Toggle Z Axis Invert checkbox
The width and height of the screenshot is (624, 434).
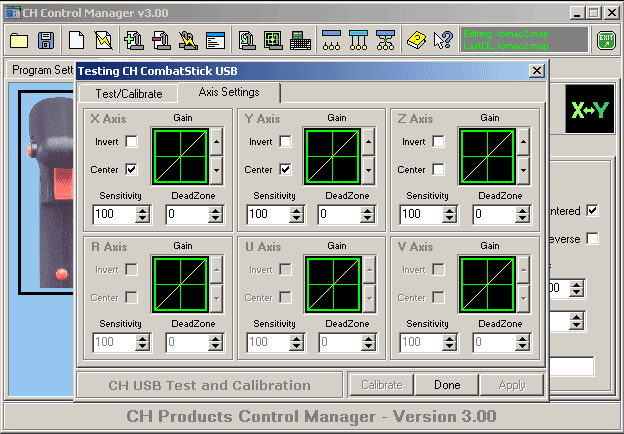coord(438,141)
